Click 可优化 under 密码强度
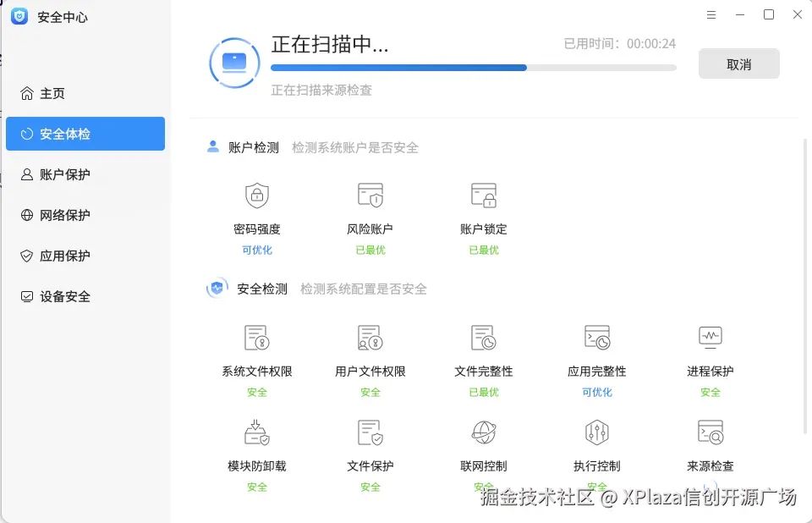Image resolution: width=812 pixels, height=523 pixels. pyautogui.click(x=257, y=250)
